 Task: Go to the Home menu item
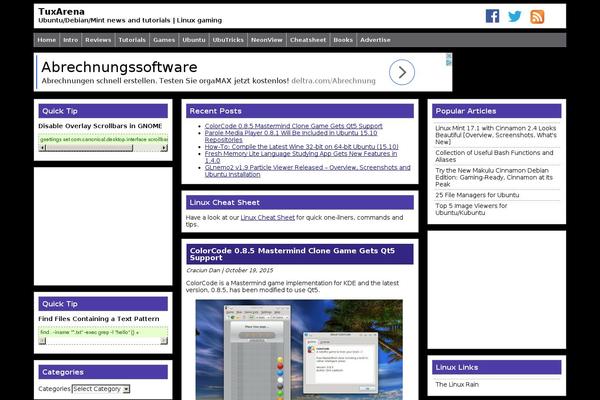[47, 40]
